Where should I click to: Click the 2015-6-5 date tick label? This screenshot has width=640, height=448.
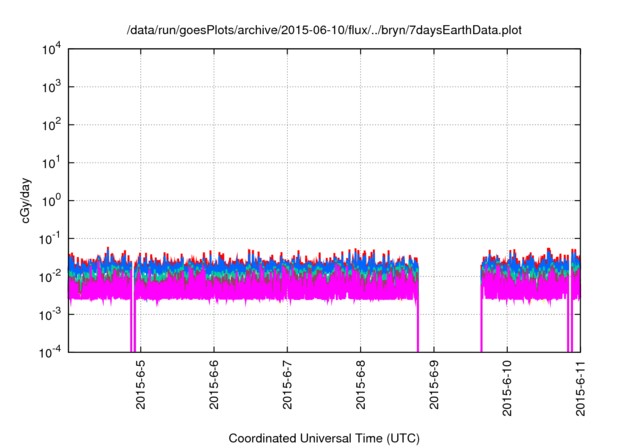[140, 385]
